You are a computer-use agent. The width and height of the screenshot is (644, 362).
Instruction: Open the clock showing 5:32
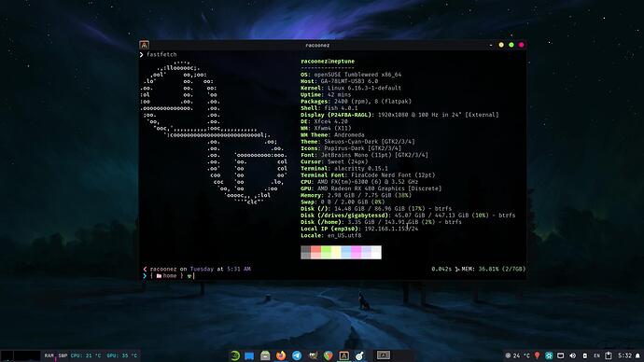coord(624,355)
